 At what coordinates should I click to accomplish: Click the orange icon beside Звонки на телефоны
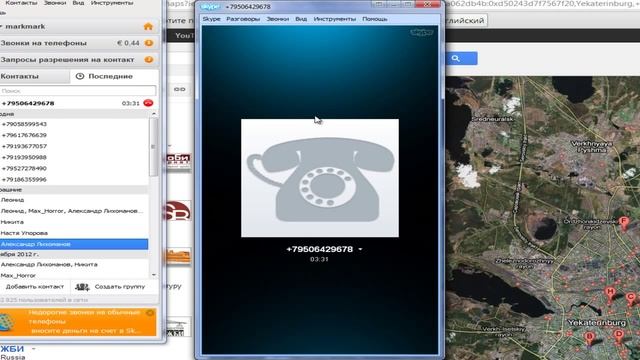click(149, 43)
